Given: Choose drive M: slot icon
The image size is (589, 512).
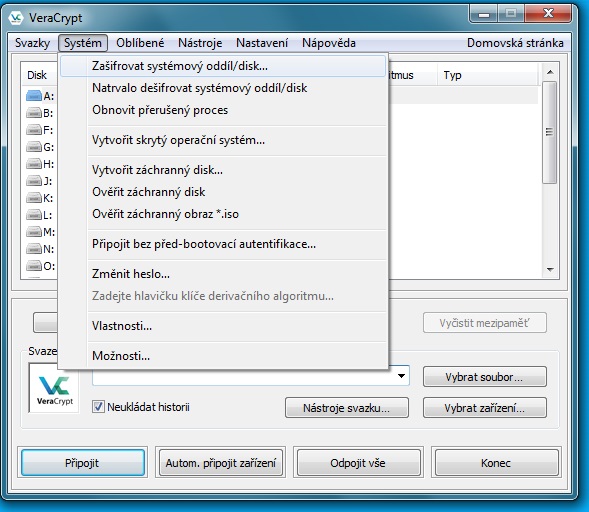Looking at the screenshot, I should [x=34, y=232].
